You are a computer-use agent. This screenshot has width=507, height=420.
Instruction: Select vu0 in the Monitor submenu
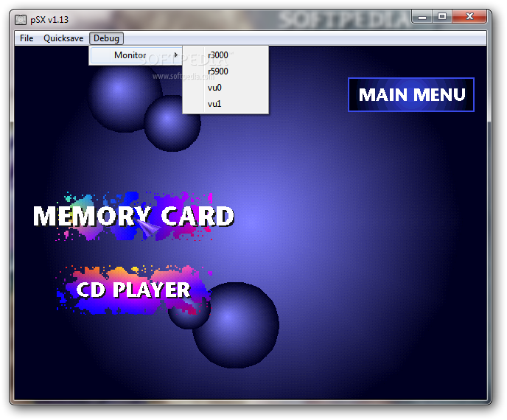click(225, 88)
